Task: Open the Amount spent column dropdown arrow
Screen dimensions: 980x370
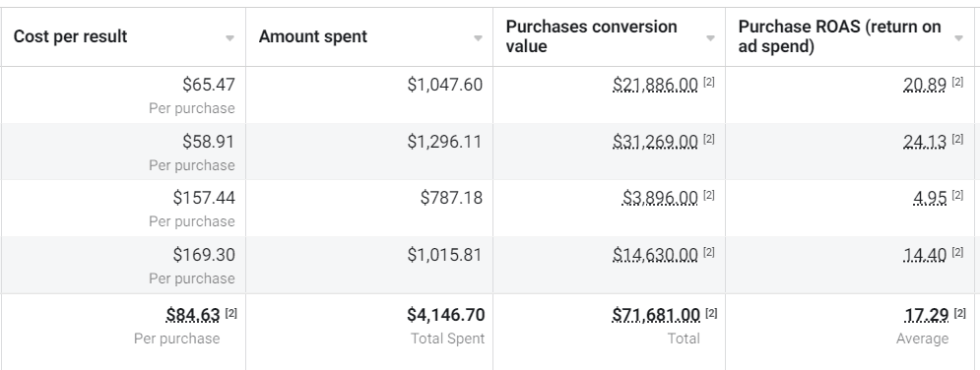Action: tap(478, 38)
